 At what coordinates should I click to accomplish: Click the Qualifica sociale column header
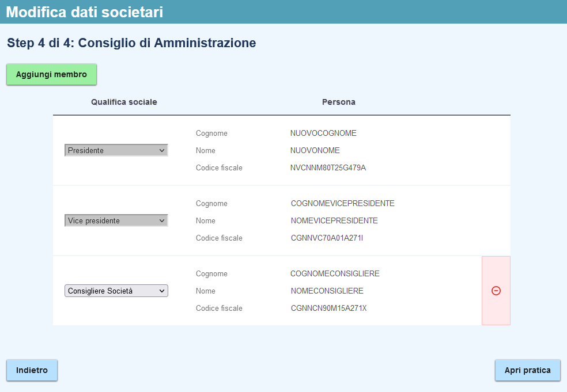(124, 102)
